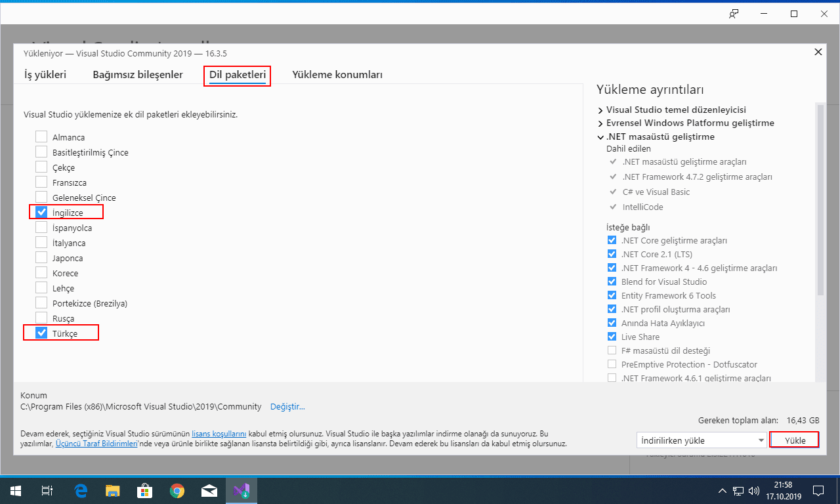Expand Visual Studio temel düzenleyicisi details
The image size is (840, 504).
point(600,110)
